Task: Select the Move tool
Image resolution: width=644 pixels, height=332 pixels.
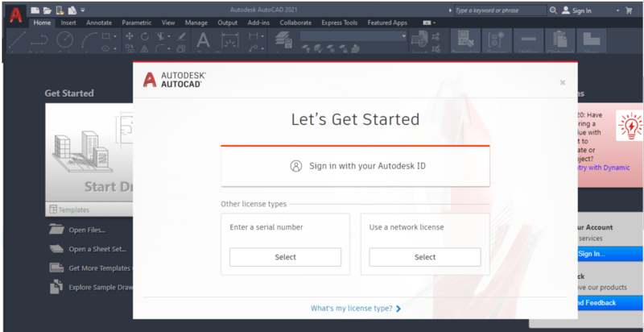Action: point(130,36)
